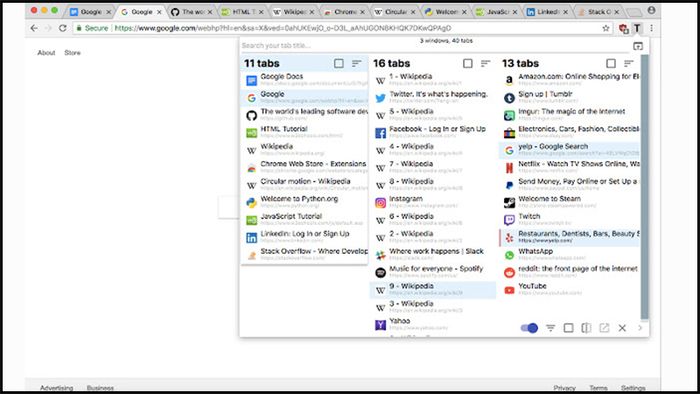700x394 pixels.
Task: Click the Twitter bird icon in the list
Action: (380, 98)
